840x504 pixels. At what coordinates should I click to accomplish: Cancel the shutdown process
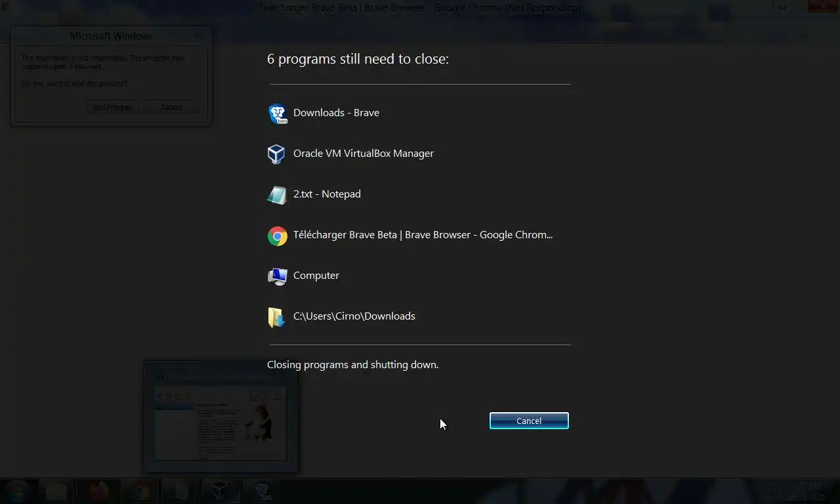point(529,421)
